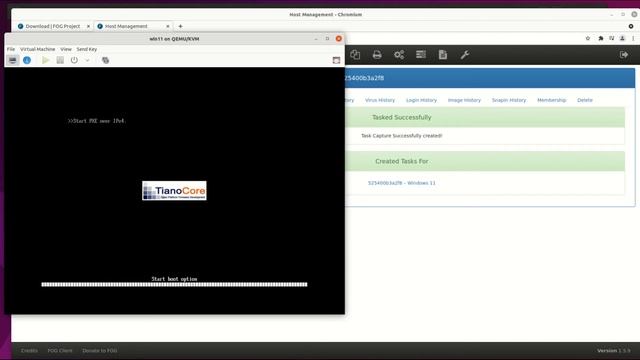Show virtual hardware details info icon

click(x=27, y=60)
